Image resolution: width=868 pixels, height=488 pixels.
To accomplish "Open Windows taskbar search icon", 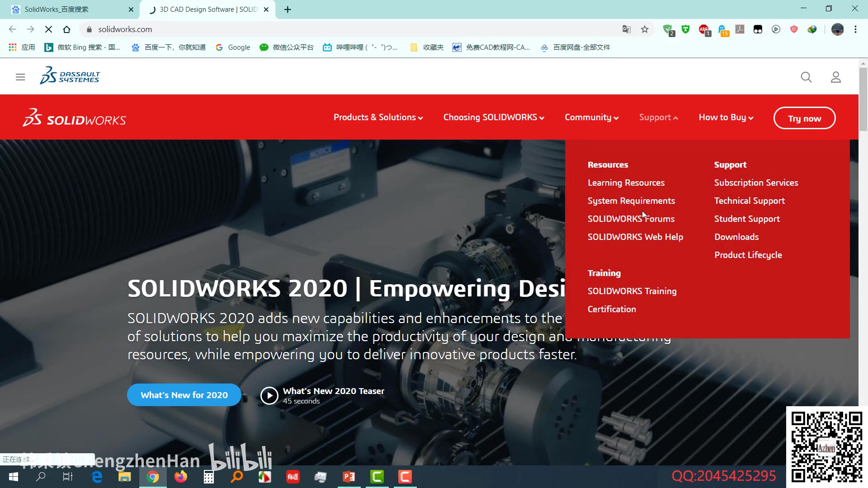I will point(41,477).
